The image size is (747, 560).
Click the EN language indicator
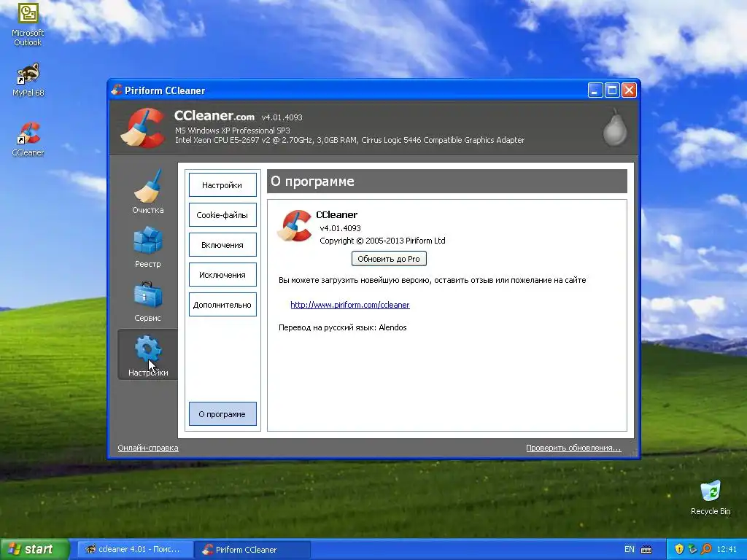point(630,549)
